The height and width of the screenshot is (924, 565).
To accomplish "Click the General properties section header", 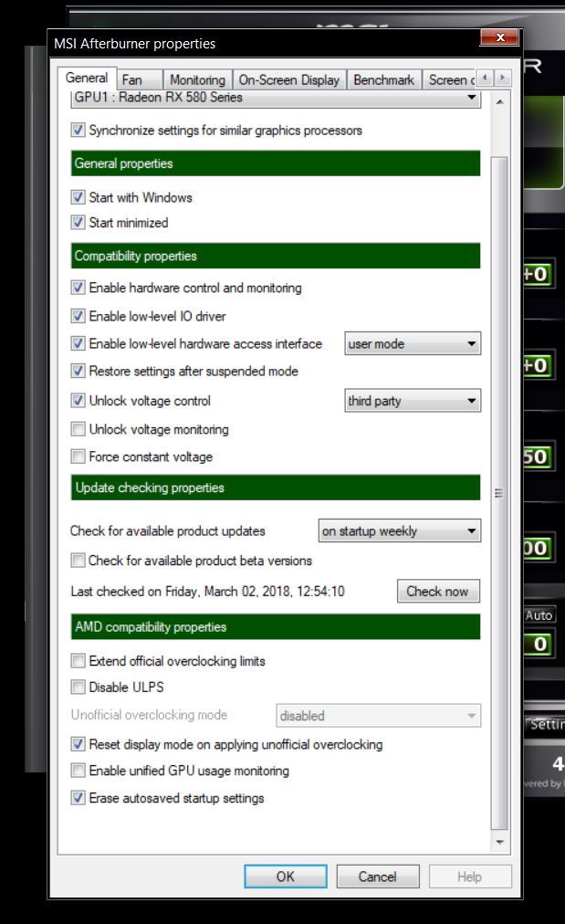I will (x=276, y=163).
